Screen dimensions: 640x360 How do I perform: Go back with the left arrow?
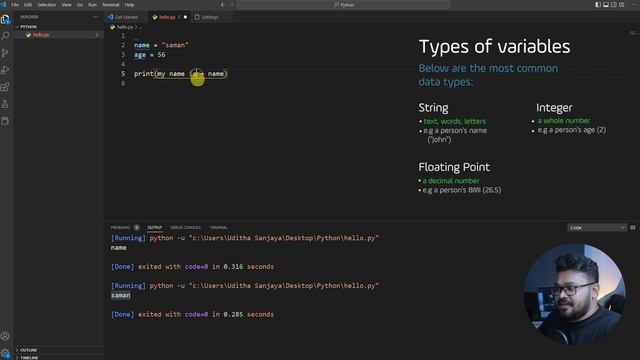pyautogui.click(x=222, y=4)
